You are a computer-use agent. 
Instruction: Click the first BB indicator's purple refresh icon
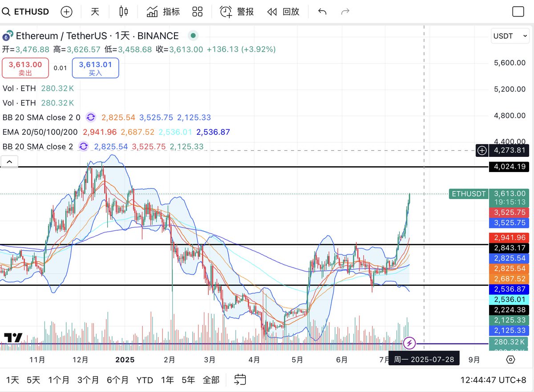(91, 117)
